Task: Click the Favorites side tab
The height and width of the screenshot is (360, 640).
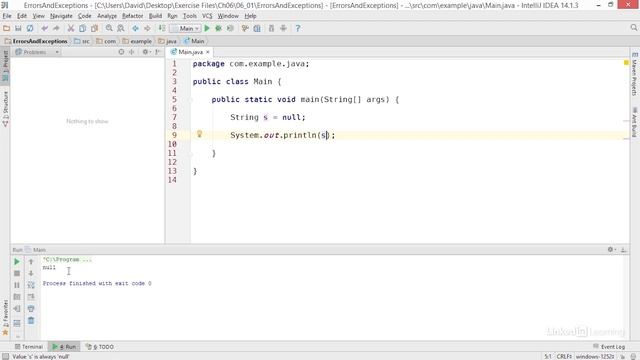Action: point(5,318)
